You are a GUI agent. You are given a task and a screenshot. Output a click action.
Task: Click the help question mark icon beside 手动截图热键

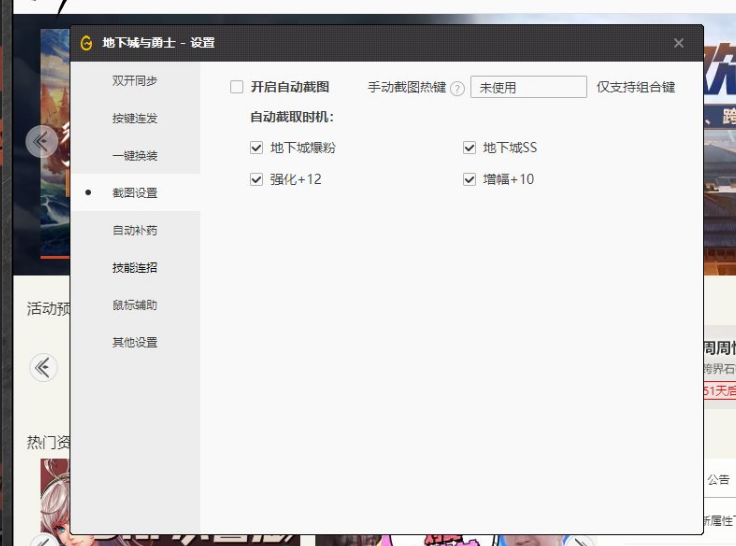pyautogui.click(x=457, y=88)
